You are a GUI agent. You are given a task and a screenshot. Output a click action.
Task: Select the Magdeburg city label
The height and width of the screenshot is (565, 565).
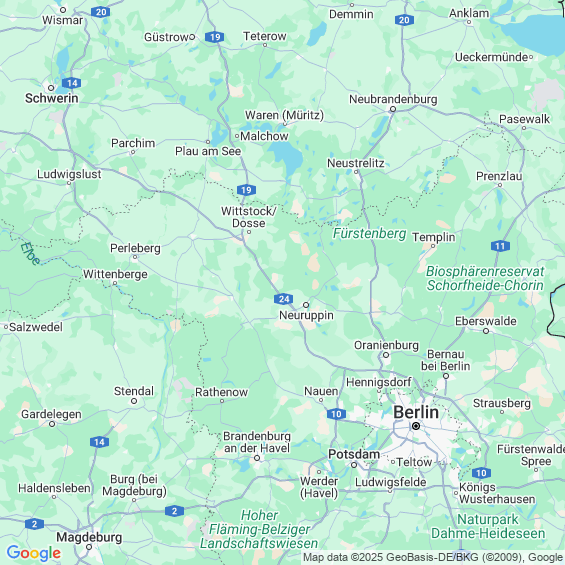point(89,537)
